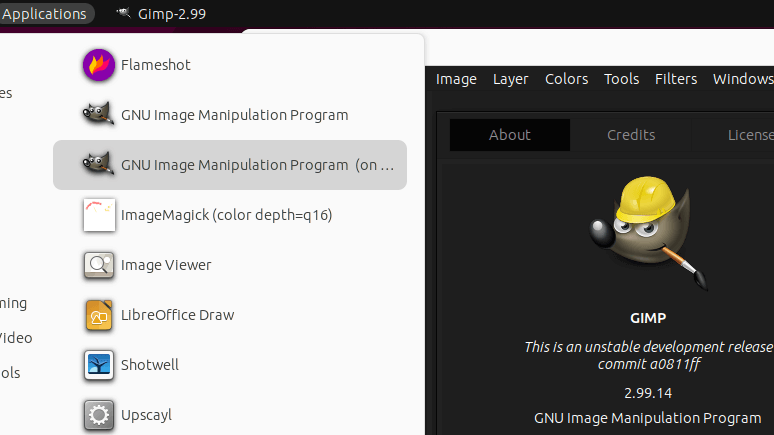The height and width of the screenshot is (435, 774).
Task: Click the LibreOffice Draw orange icon
Action: [99, 315]
